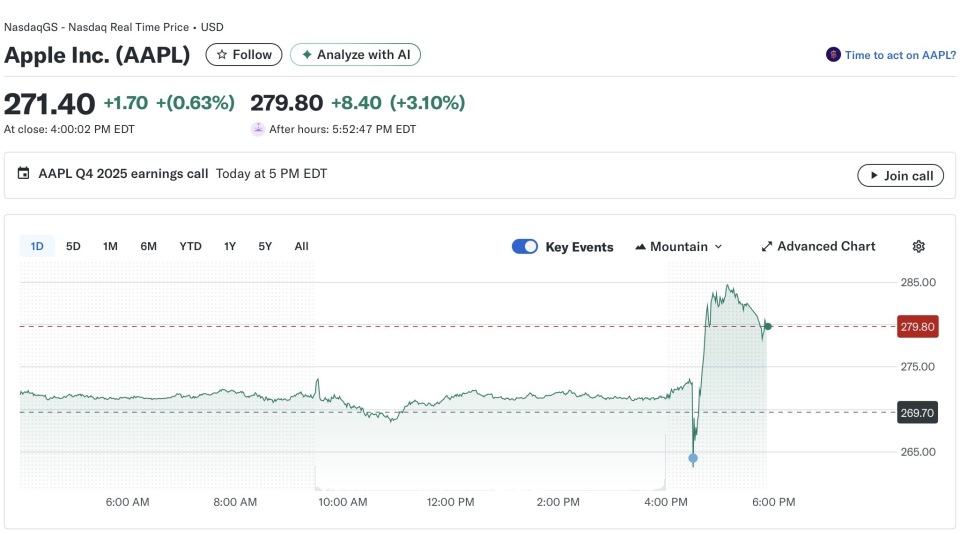The width and height of the screenshot is (960, 533).
Task: Follow Apple Inc. stock
Action: tap(244, 55)
